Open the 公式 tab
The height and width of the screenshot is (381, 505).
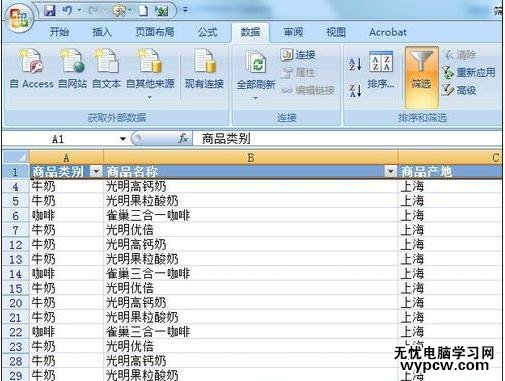pos(207,32)
